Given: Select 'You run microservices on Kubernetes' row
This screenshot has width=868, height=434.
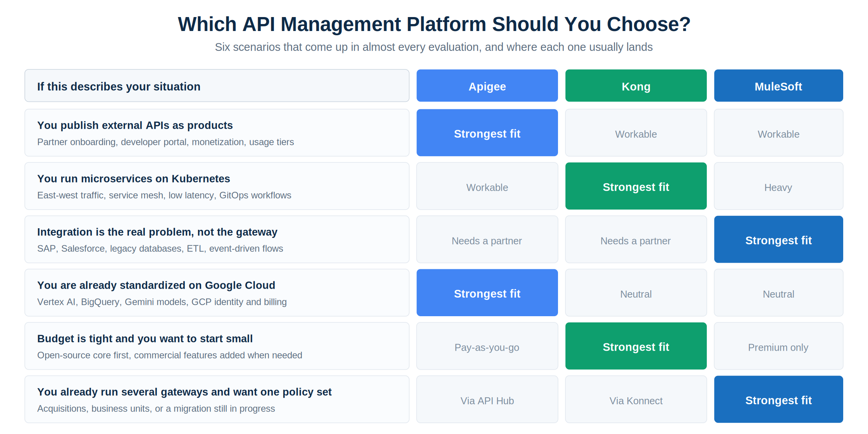Looking at the screenshot, I should pos(217,186).
